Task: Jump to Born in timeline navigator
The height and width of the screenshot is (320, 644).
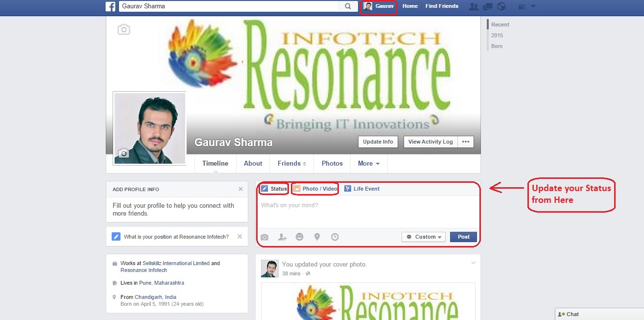Action: pyautogui.click(x=497, y=46)
